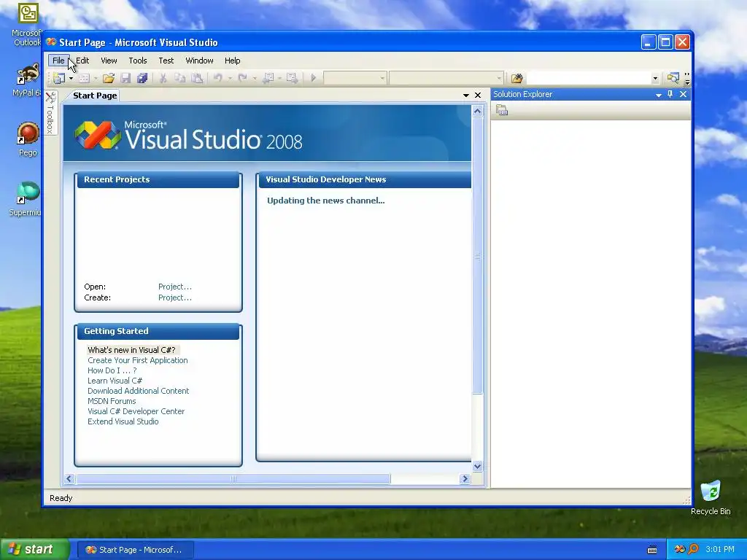Click the system tray clock 3:01 PM
The image size is (747, 560).
click(x=719, y=550)
